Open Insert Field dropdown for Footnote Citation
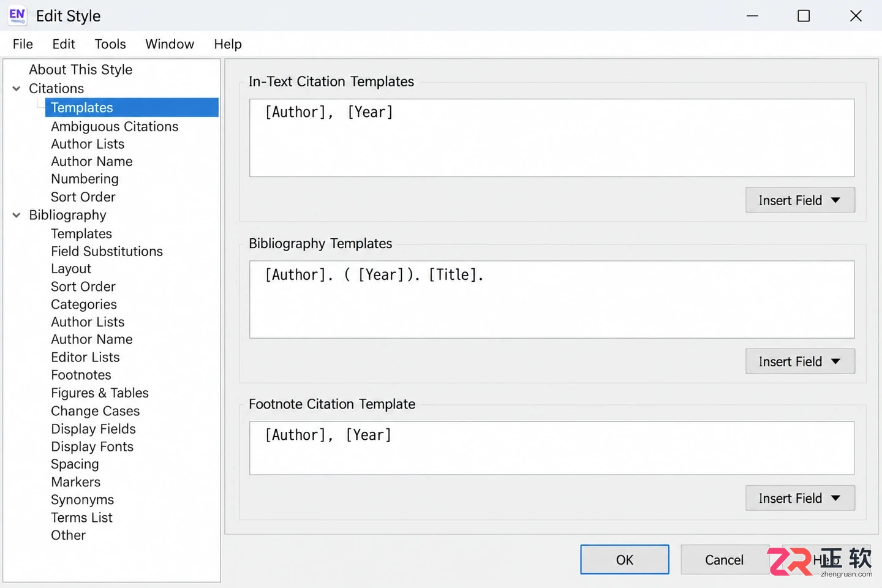 point(800,498)
